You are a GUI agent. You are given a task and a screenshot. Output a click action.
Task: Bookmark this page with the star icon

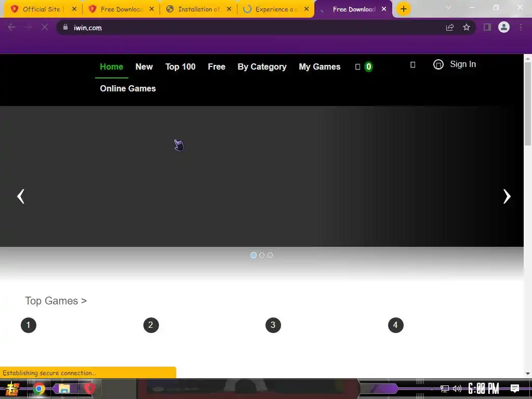467,28
